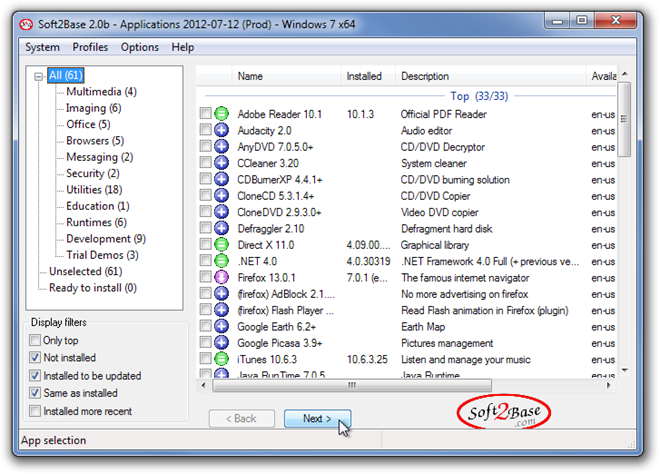Image resolution: width=660 pixels, height=474 pixels.
Task: Toggle the Installed to be updated filter
Action: (35, 375)
